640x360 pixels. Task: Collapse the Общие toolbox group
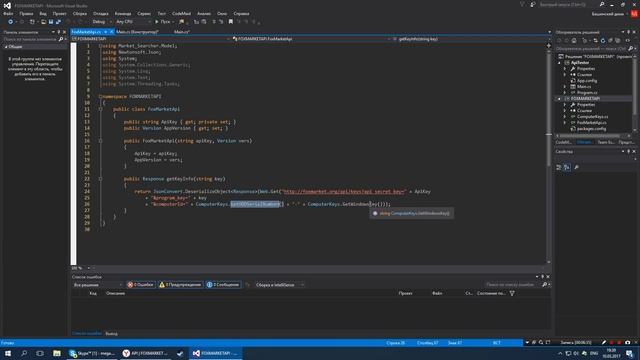6,47
